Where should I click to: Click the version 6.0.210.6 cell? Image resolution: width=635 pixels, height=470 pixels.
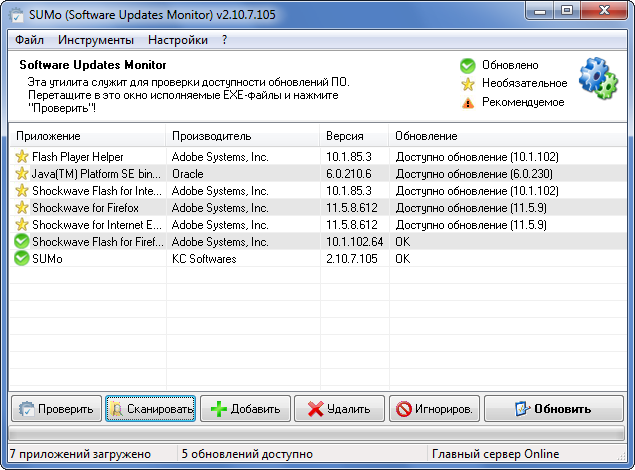pos(349,174)
